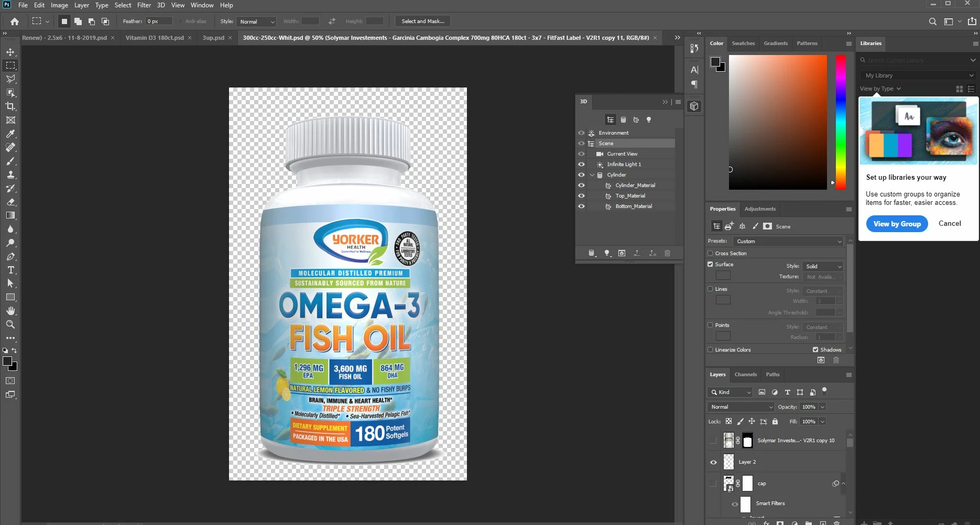Image resolution: width=980 pixels, height=525 pixels.
Task: Go to Photoshop Home screen
Action: click(15, 21)
